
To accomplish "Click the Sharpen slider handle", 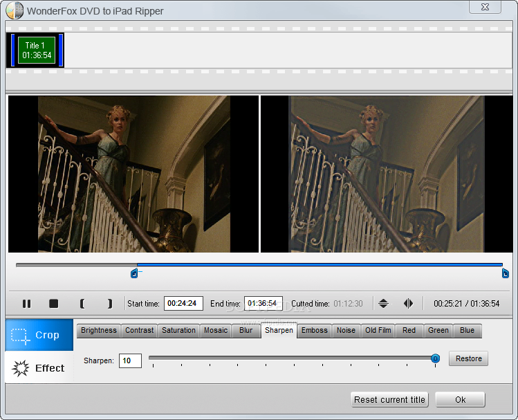I will [x=436, y=358].
